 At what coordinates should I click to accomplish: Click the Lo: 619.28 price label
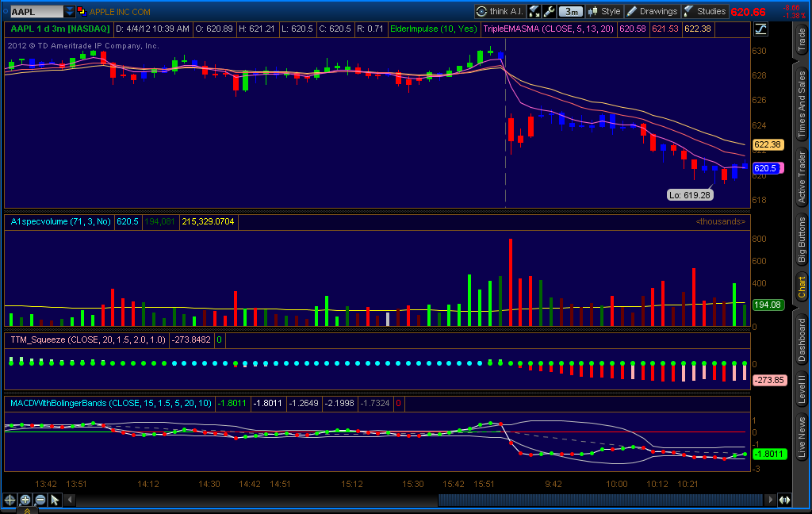pyautogui.click(x=690, y=195)
